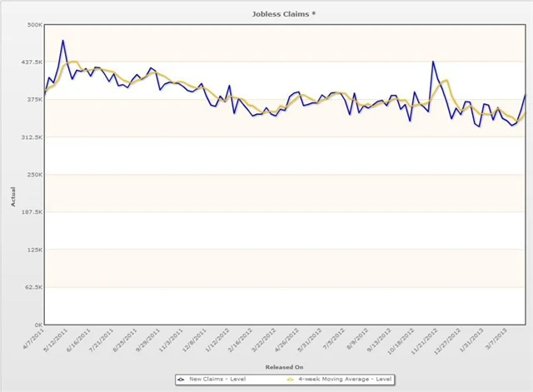Click the blue New Claims legend marker
The image size is (533, 392).
[x=182, y=380]
